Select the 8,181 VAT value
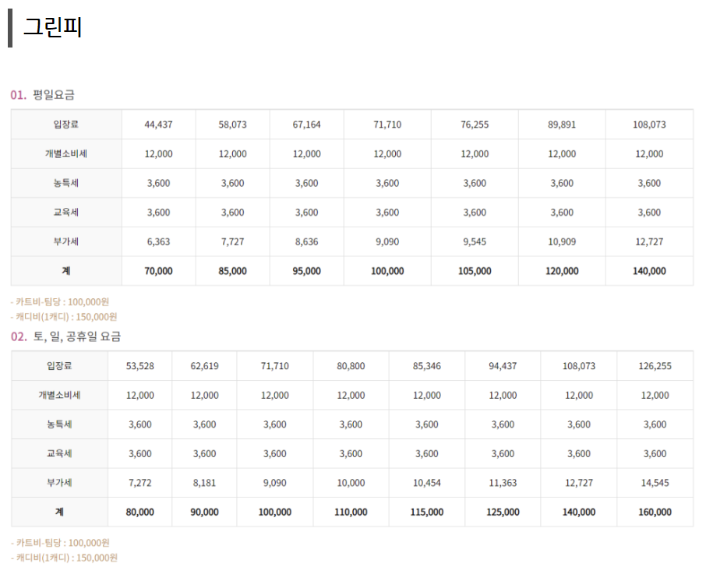706x588 pixels. (x=204, y=483)
